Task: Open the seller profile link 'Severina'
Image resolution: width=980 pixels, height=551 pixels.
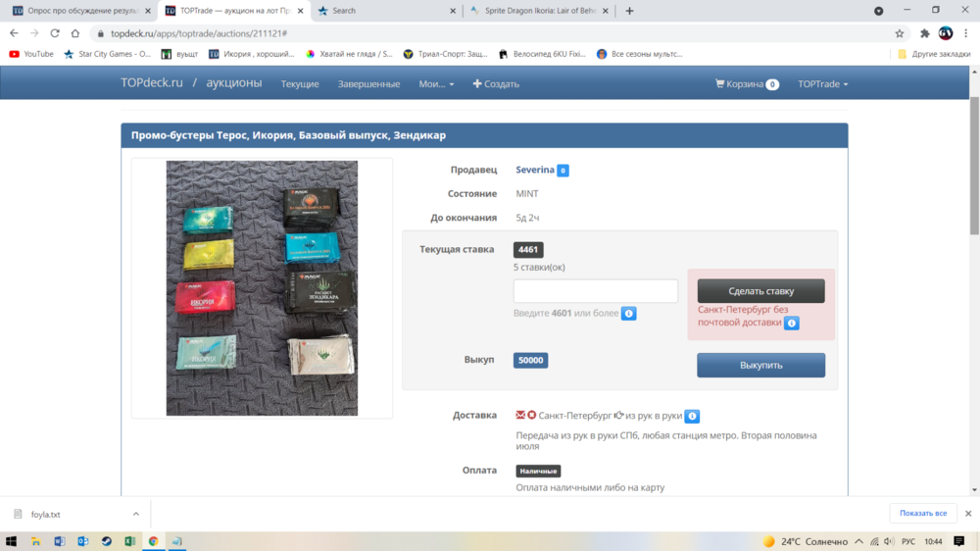Action: [x=535, y=170]
